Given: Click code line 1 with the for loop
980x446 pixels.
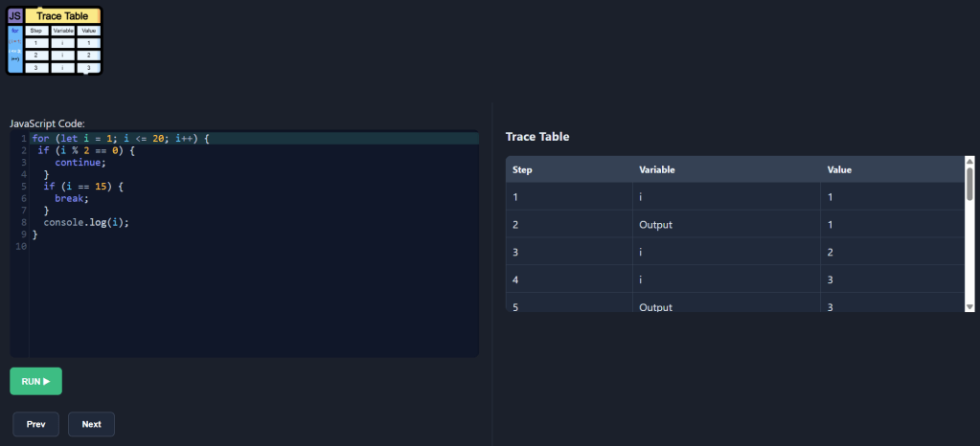Looking at the screenshot, I should click(x=254, y=139).
